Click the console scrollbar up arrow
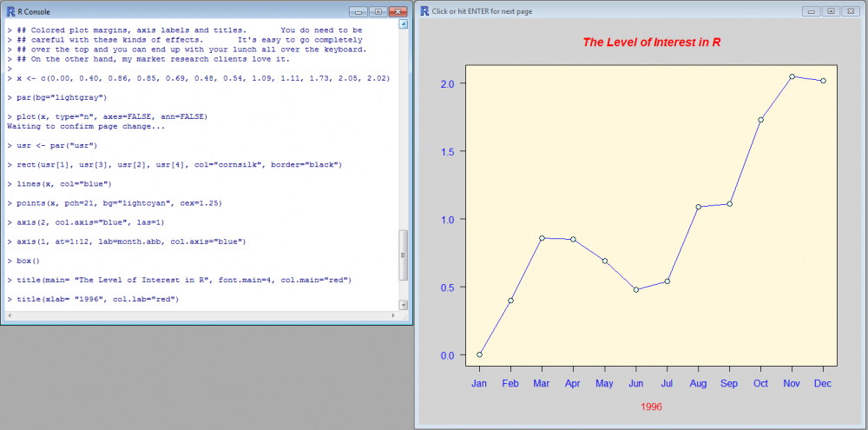The image size is (868, 430). (404, 25)
